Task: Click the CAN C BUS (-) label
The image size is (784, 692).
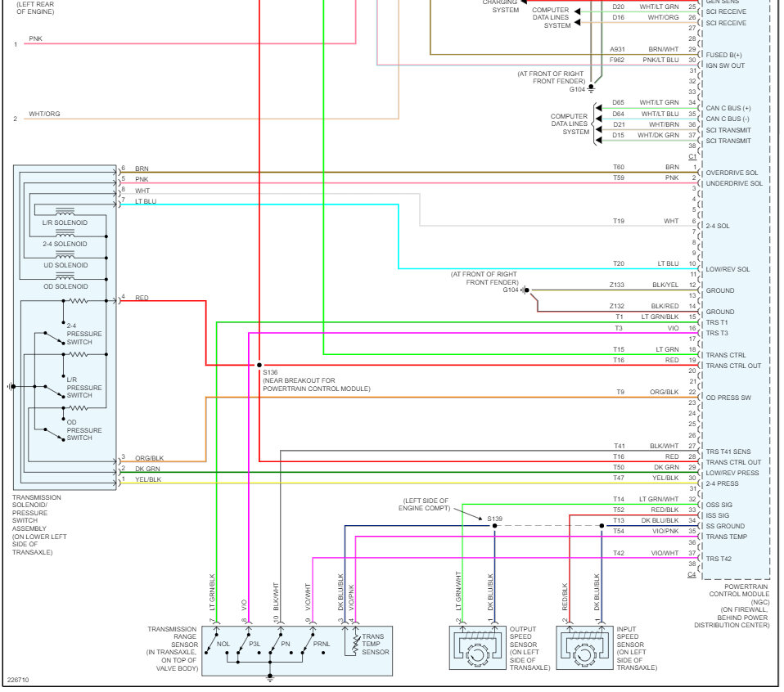Action: [727, 119]
